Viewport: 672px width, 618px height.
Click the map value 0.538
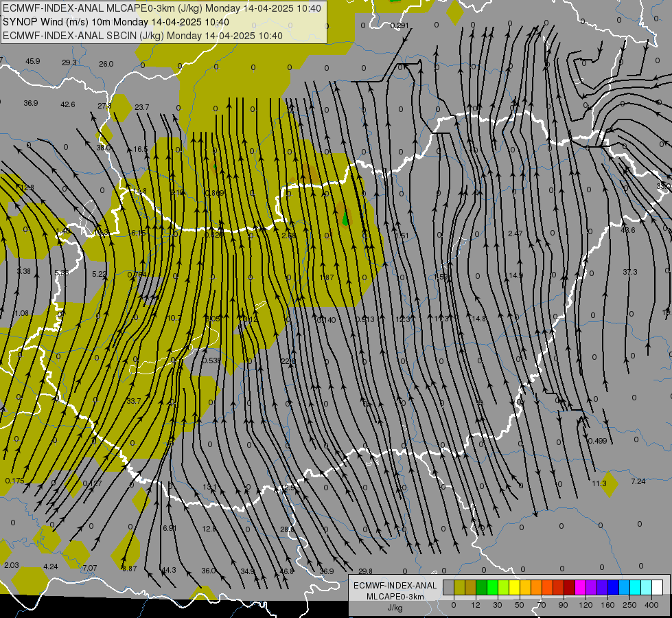(211, 360)
